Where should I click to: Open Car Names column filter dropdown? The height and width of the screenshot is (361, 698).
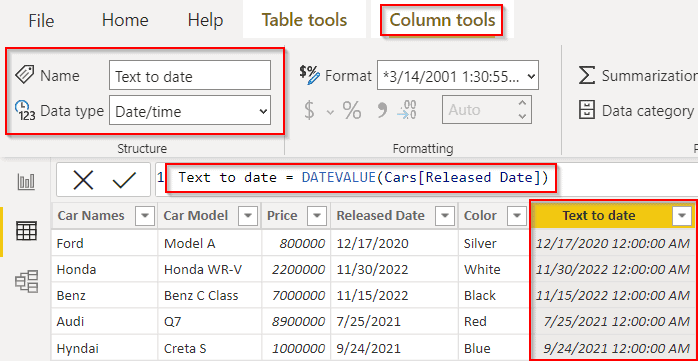[145, 216]
